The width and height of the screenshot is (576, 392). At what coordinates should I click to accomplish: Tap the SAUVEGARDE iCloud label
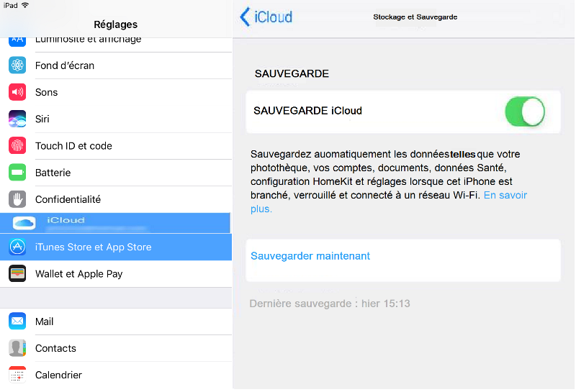(308, 111)
